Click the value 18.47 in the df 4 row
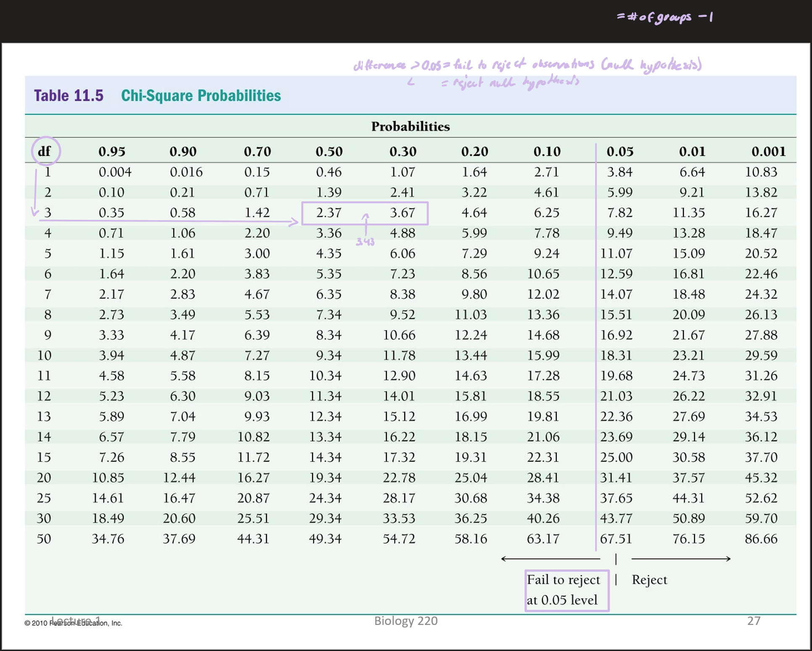Viewport: 812px width, 651px height. pos(761,233)
